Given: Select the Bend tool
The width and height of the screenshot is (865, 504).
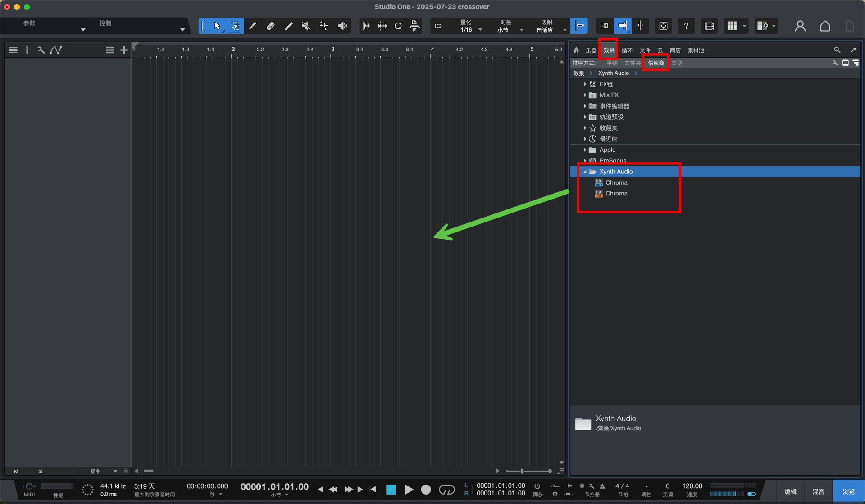Looking at the screenshot, I should point(324,26).
